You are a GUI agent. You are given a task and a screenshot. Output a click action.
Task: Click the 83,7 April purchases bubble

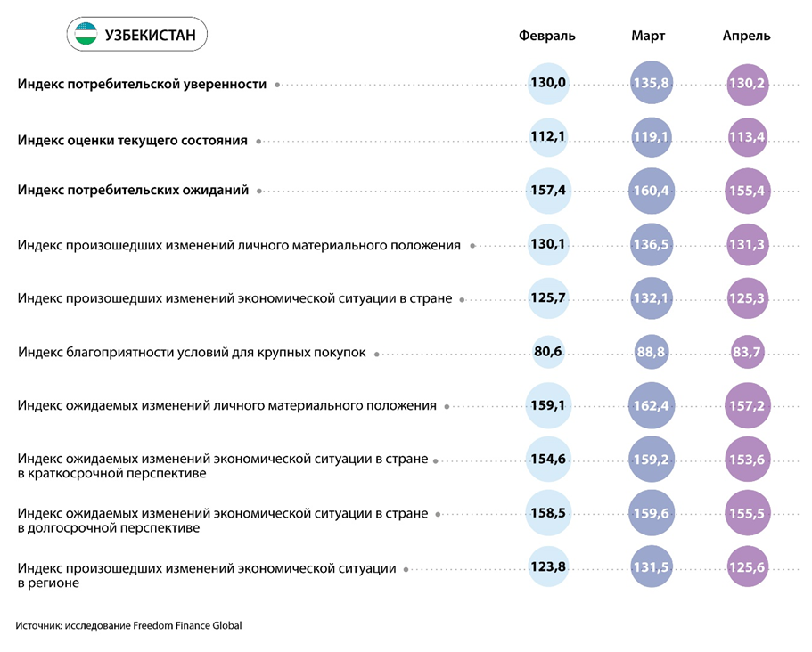[x=747, y=353]
